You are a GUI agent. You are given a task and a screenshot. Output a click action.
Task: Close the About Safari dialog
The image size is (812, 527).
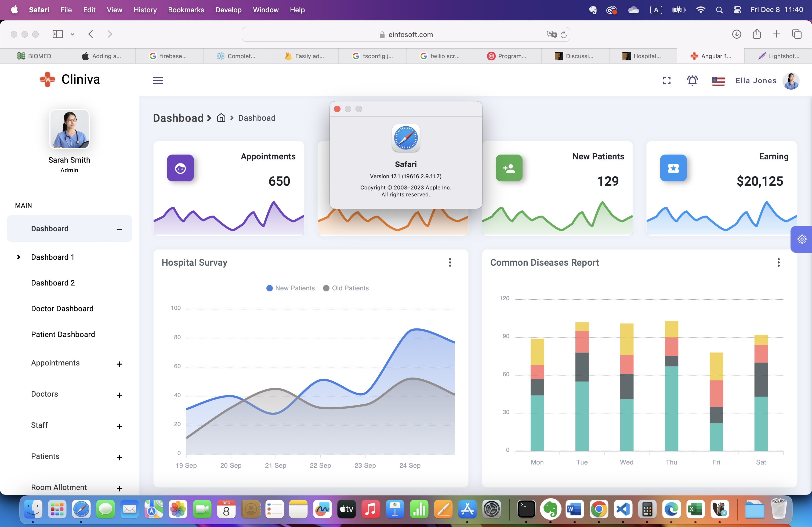[x=337, y=109]
